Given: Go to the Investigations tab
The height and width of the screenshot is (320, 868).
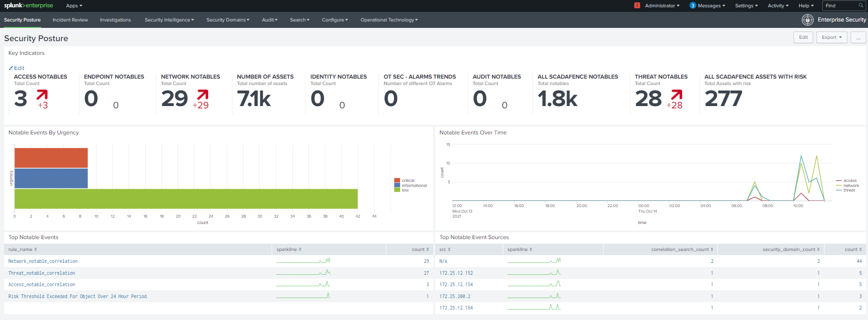Looking at the screenshot, I should [x=116, y=20].
